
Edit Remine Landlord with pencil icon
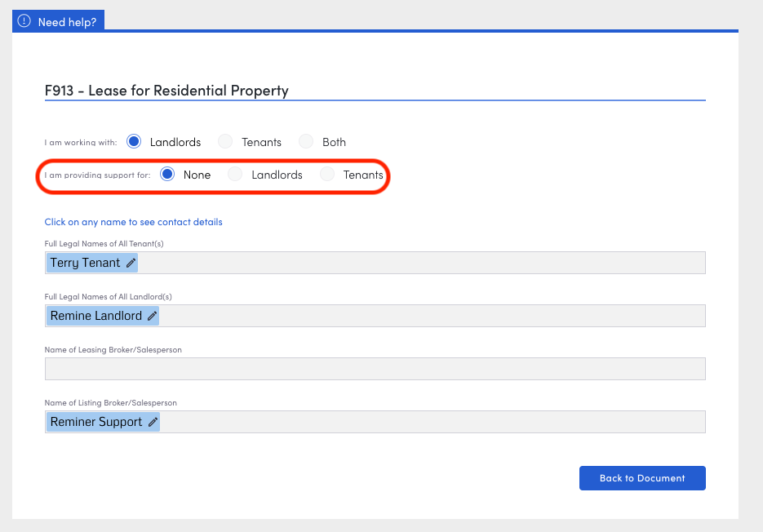click(x=152, y=317)
